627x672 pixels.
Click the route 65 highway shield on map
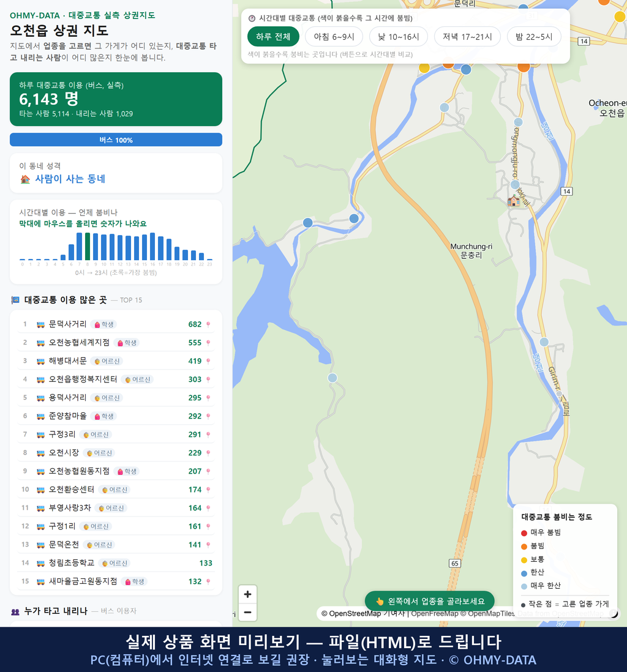[x=455, y=563]
